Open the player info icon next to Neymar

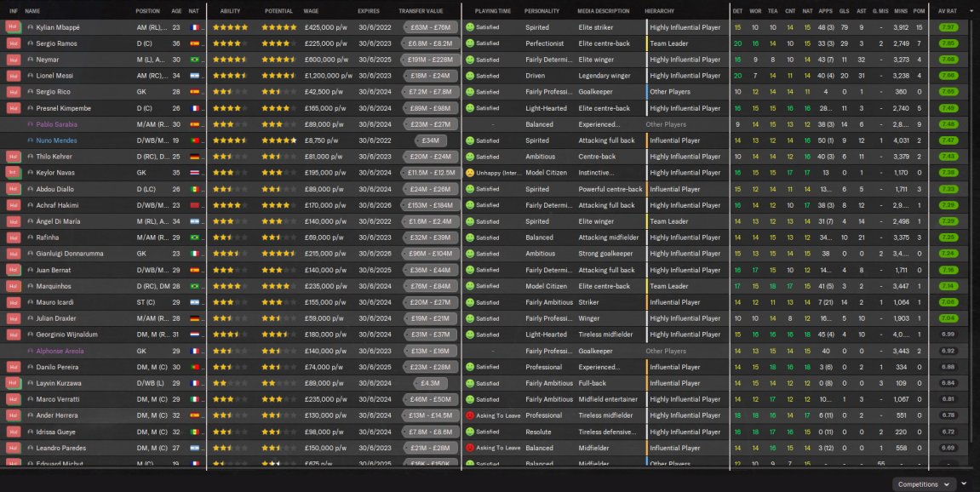click(x=30, y=60)
